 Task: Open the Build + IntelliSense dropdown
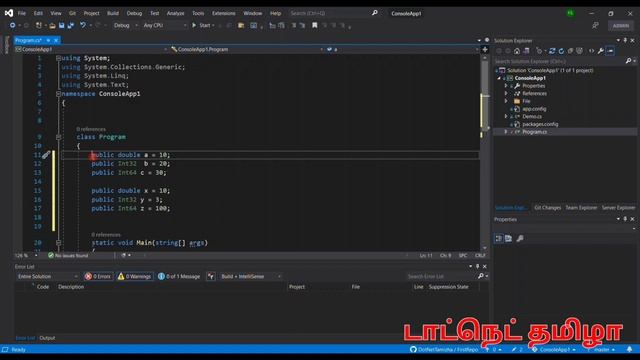(x=251, y=276)
